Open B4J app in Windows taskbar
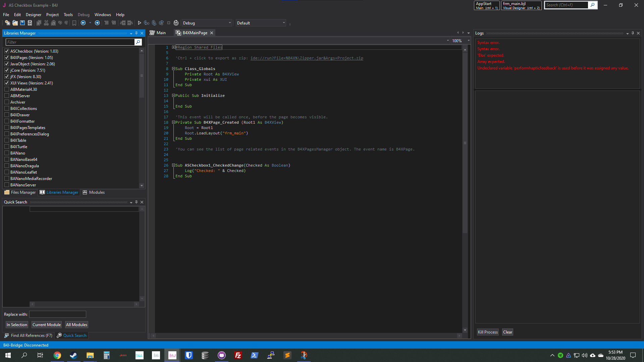Screen dimensions: 644x362 [172, 355]
